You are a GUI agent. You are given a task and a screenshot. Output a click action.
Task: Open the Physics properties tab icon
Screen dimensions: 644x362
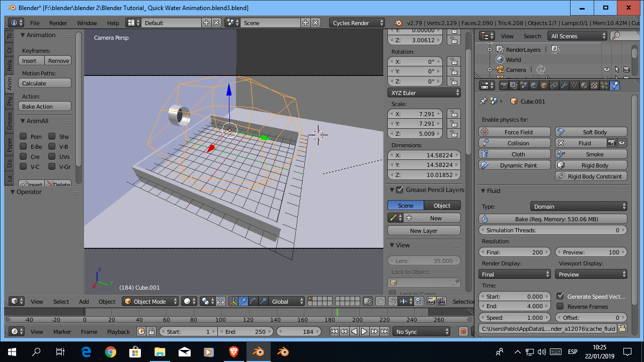click(x=614, y=85)
